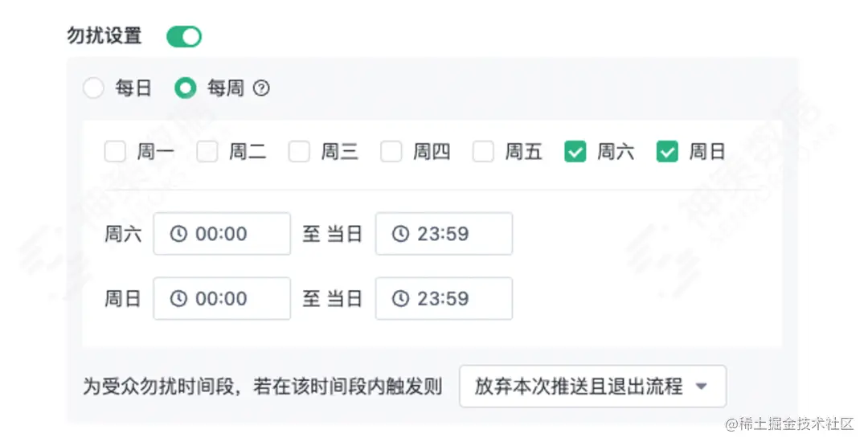Select the 每周 radio button

[185, 88]
